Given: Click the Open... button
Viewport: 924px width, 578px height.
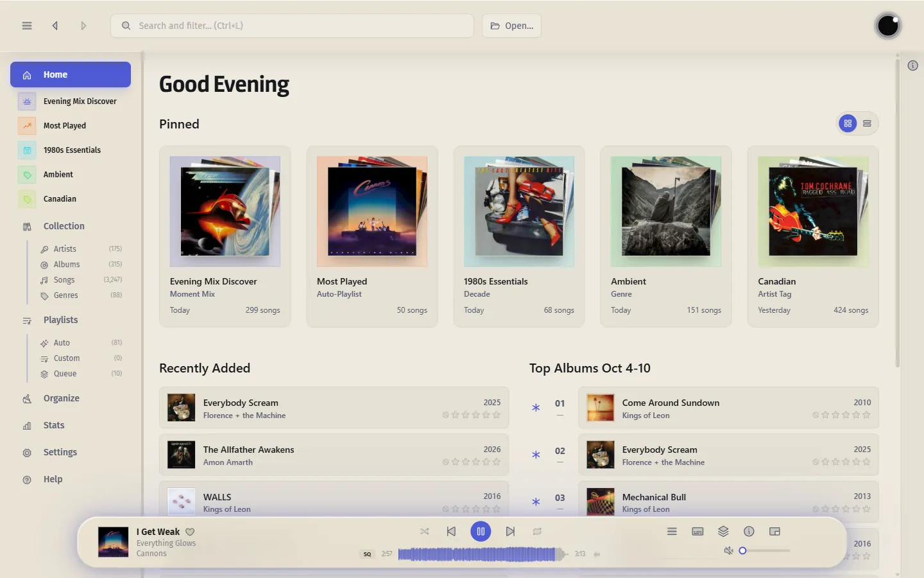Looking at the screenshot, I should coord(511,26).
